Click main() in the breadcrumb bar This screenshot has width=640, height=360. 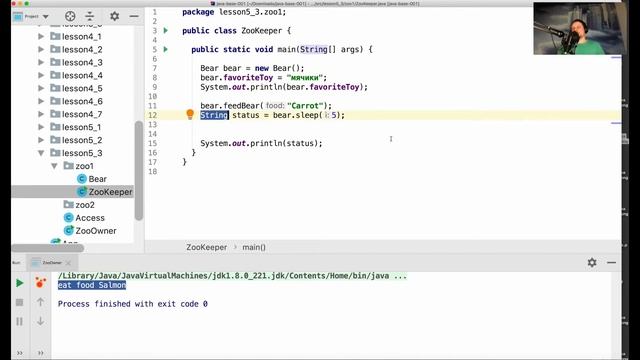coord(254,247)
